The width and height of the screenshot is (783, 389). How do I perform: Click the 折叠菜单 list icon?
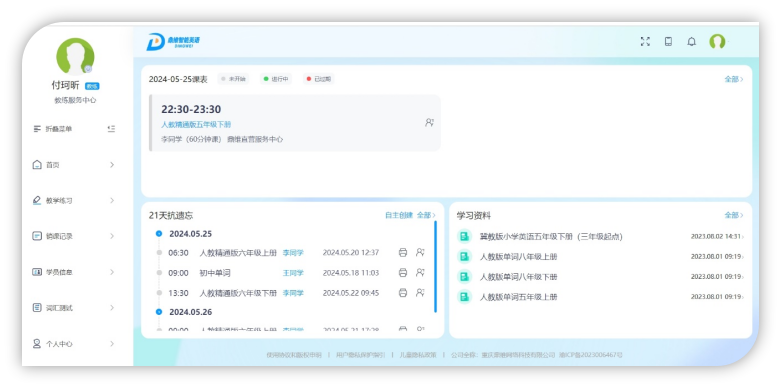coord(37,129)
